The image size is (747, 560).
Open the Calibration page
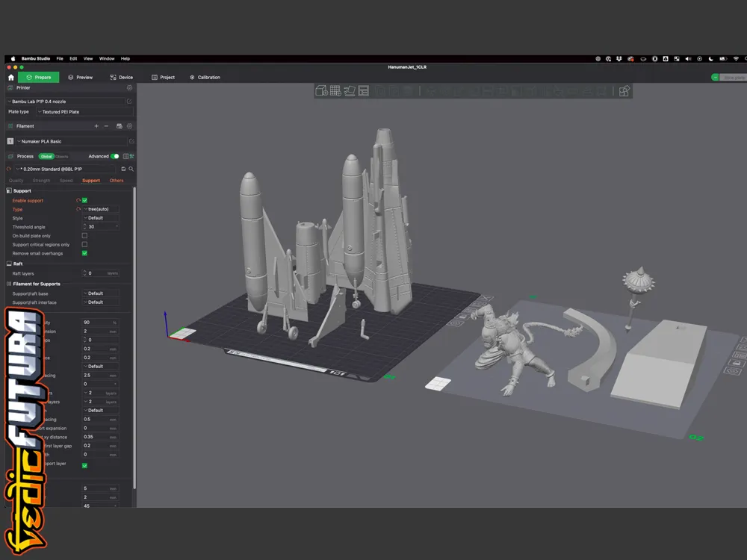point(205,77)
